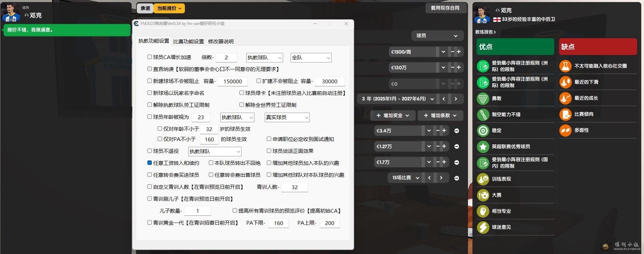Image resolution: width=644 pixels, height=254 pixels.
Task: Click the 报价不错，我很满意 message
Action: click(x=67, y=30)
